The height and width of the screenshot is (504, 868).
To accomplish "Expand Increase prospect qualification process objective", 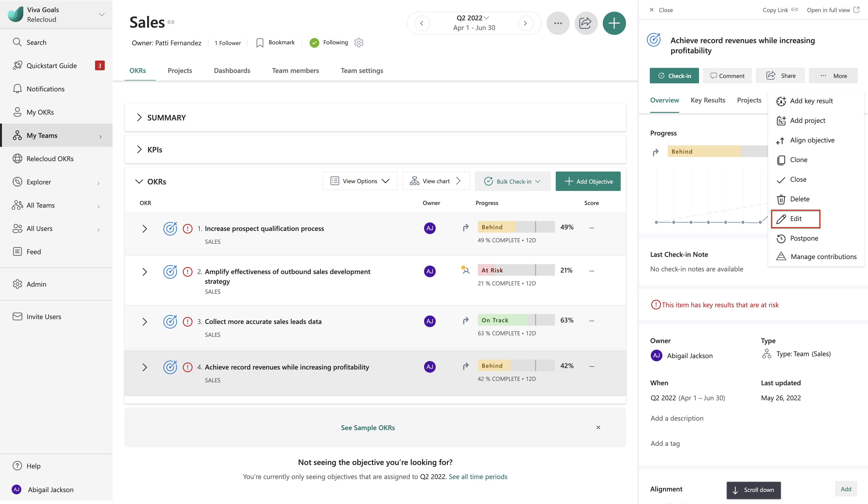I will [145, 228].
